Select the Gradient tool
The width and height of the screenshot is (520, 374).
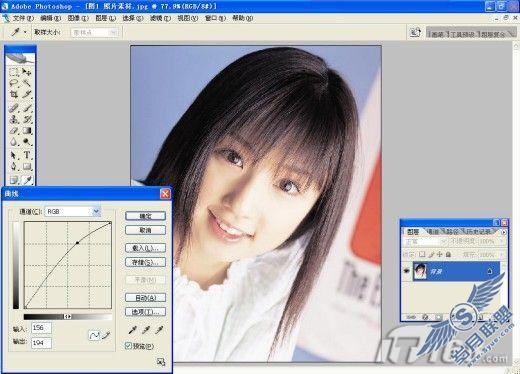27,131
